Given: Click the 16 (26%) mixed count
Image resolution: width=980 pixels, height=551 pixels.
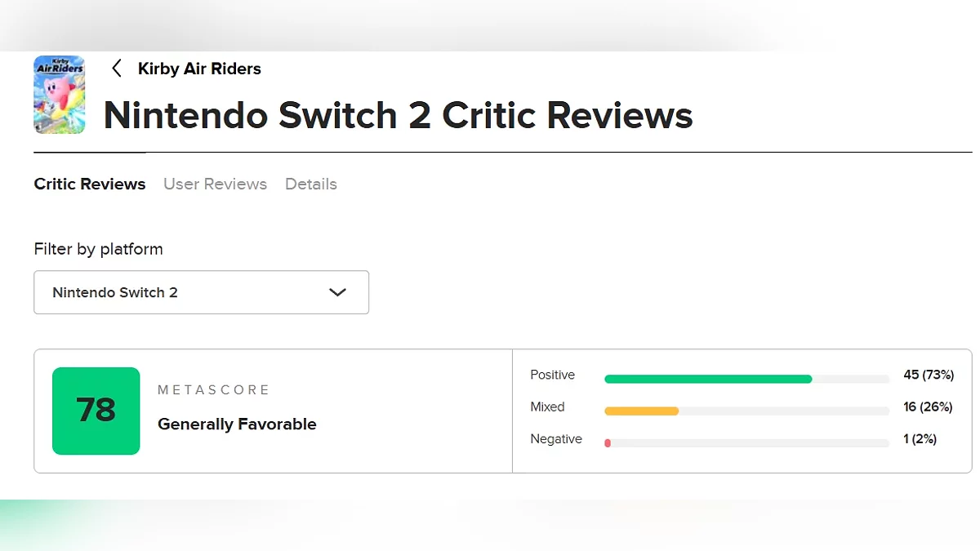Looking at the screenshot, I should tap(928, 407).
